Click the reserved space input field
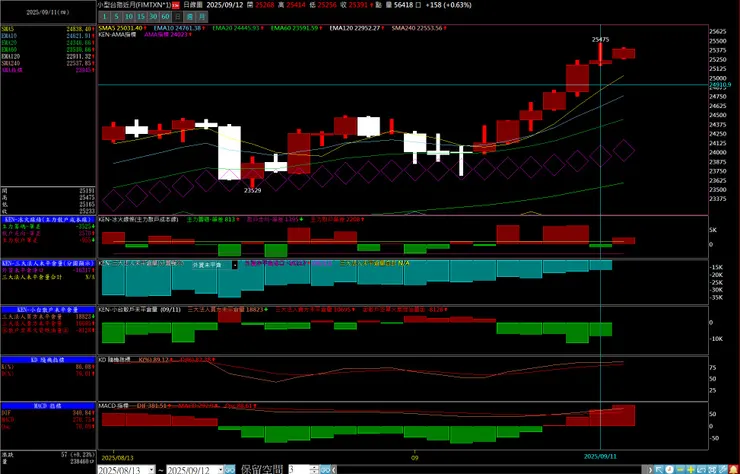This screenshot has width=740, height=474. point(298,469)
